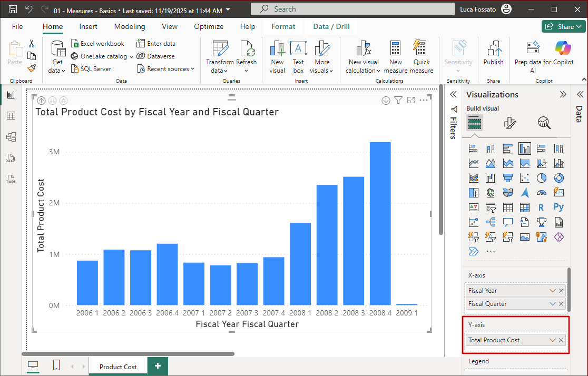Activate Focus mode icon on the chart
The width and height of the screenshot is (588, 376).
click(411, 100)
